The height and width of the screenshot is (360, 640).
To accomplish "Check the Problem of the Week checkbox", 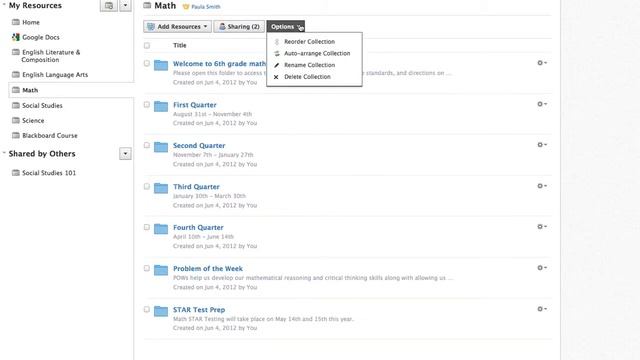I will 147,268.
